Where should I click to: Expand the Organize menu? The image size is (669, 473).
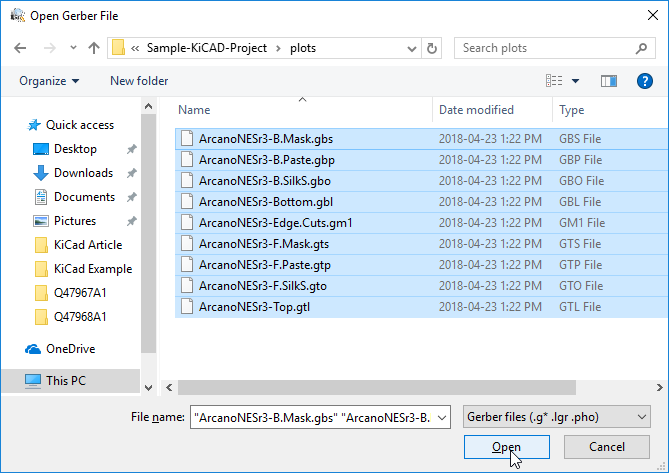[49, 81]
